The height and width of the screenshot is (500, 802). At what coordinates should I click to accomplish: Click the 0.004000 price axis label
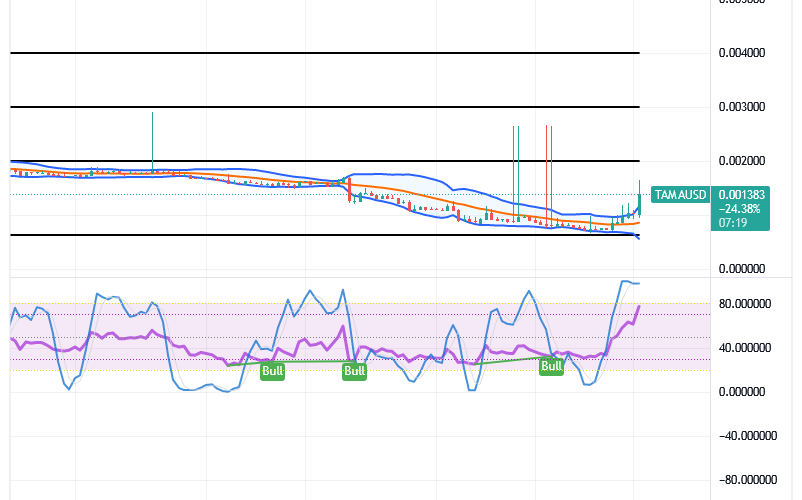(x=742, y=53)
